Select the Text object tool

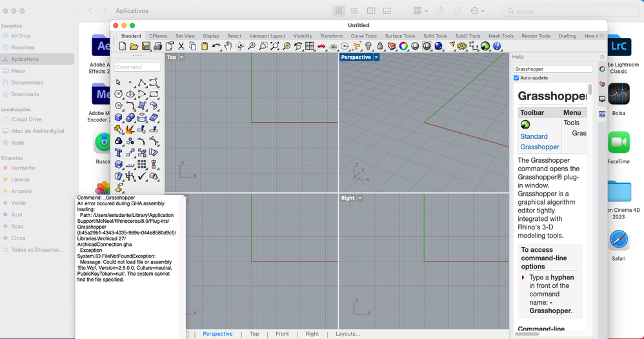(x=119, y=153)
